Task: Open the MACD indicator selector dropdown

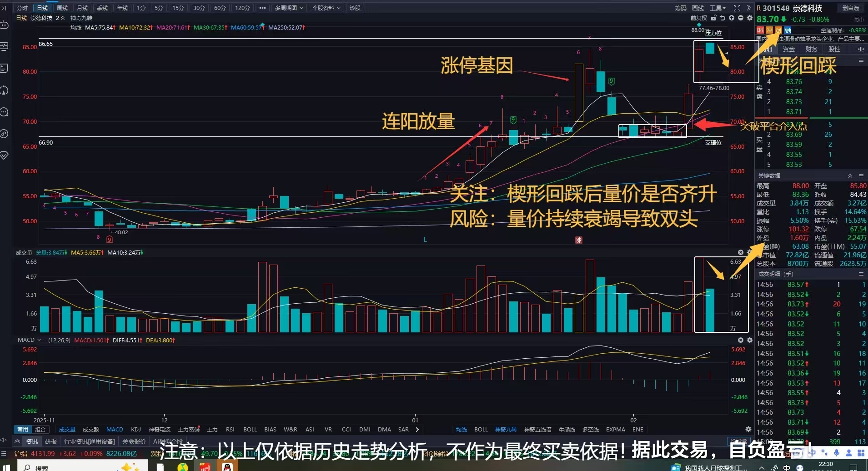Action: [x=29, y=340]
